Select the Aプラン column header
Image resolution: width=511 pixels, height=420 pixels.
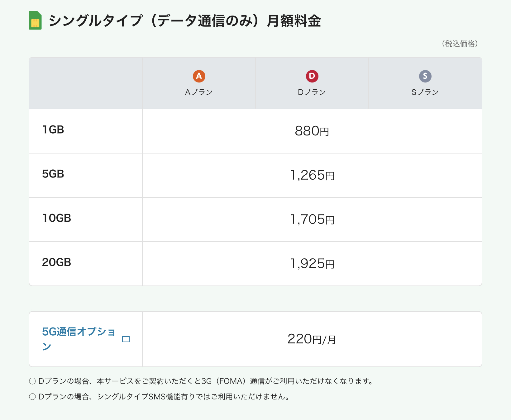(199, 92)
